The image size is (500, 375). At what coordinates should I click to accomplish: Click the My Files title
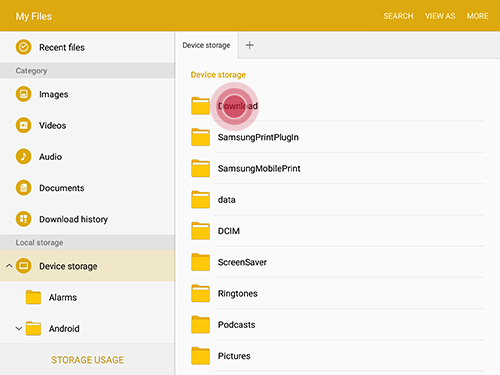pyautogui.click(x=34, y=16)
